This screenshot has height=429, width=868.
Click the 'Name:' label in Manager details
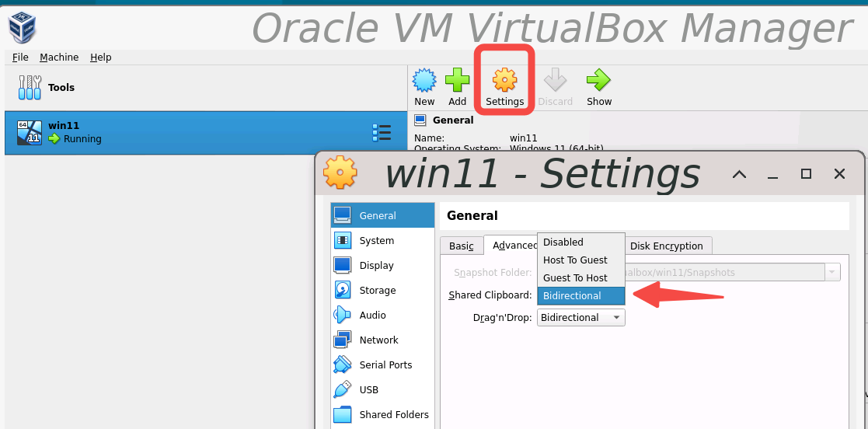point(429,138)
